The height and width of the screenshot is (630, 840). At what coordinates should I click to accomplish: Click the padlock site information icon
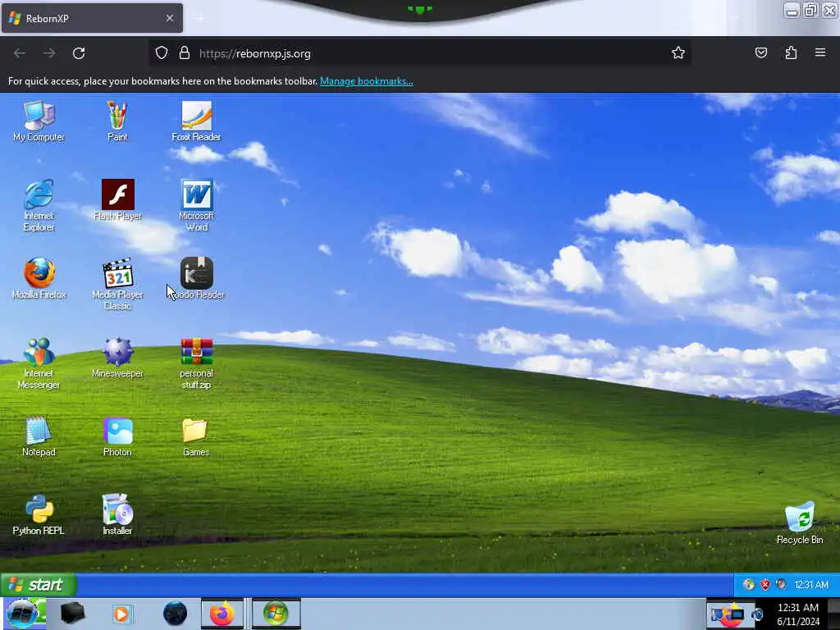(185, 52)
